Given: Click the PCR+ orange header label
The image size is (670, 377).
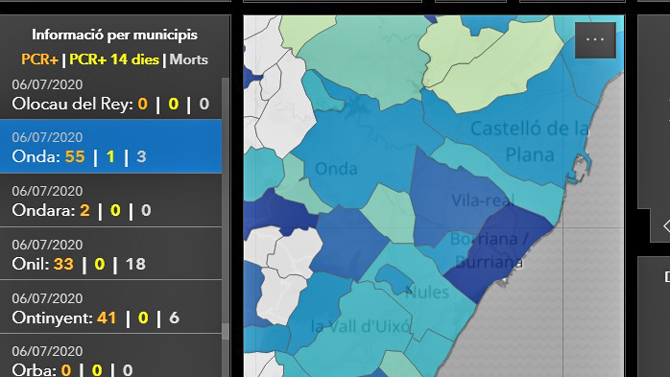Looking at the screenshot, I should coord(40,59).
